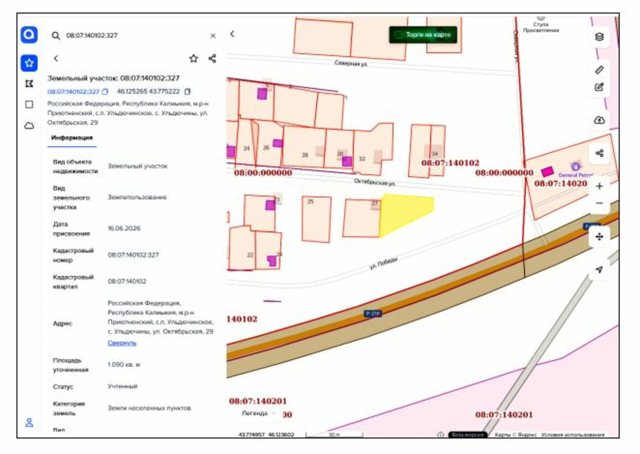Click the P-216 road shield
Screen dimensions: 640x454
point(373,314)
